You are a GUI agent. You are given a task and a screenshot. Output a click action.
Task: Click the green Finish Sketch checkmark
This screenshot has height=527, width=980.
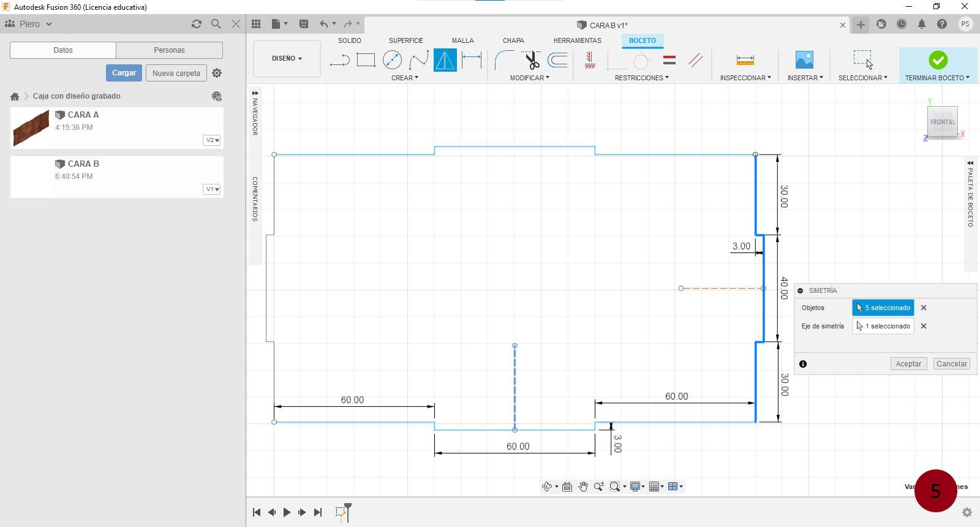[x=938, y=60]
